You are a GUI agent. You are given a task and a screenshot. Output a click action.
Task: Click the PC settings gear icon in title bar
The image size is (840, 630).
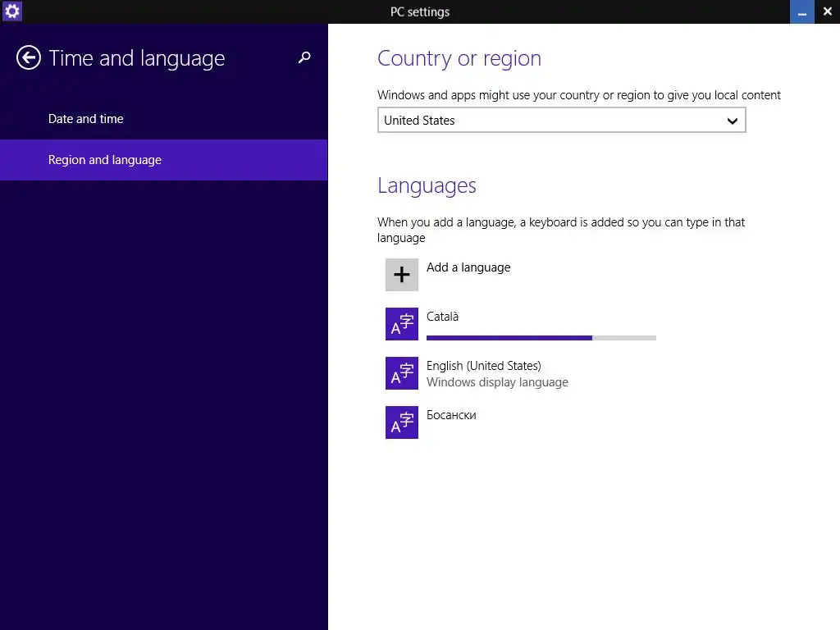click(x=11, y=11)
